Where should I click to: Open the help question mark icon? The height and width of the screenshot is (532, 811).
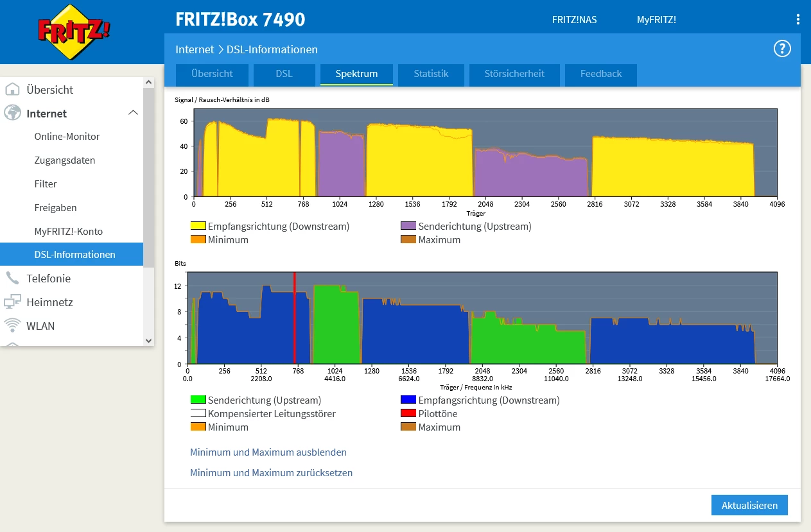[781, 49]
